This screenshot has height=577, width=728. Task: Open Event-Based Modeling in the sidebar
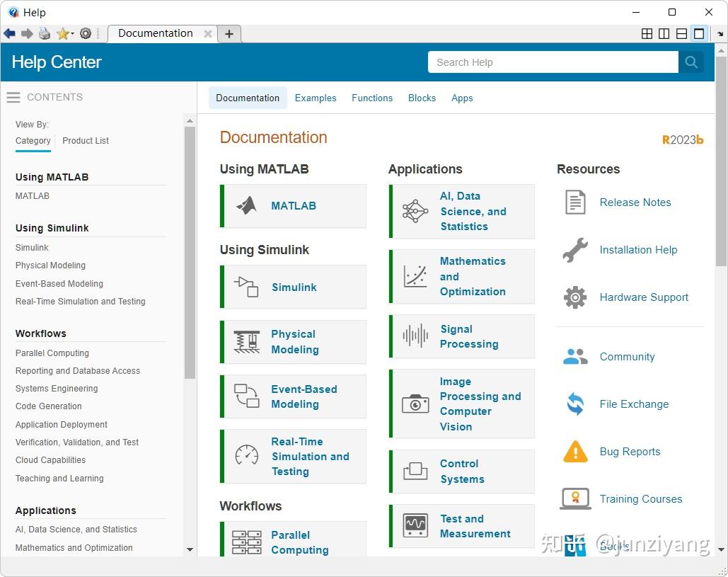[59, 283]
